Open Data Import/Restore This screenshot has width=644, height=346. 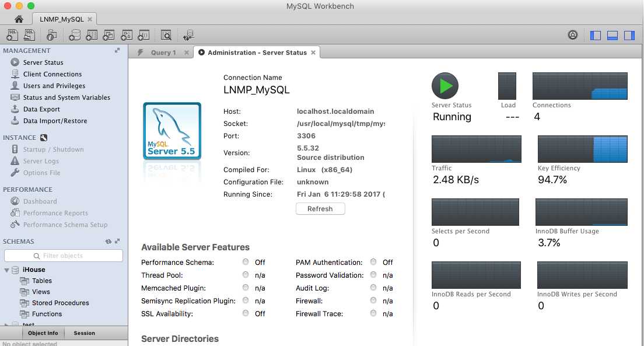point(55,121)
